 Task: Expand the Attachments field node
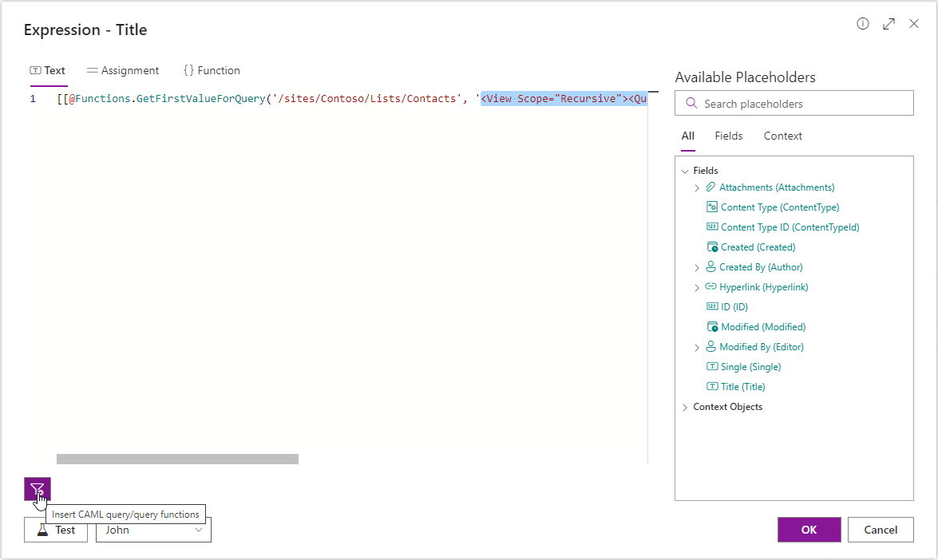697,188
